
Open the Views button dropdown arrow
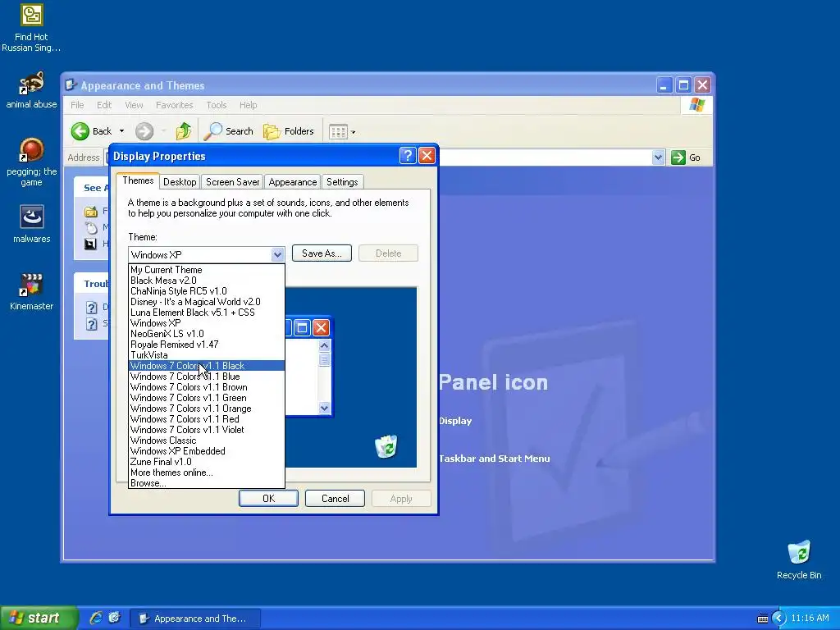click(x=353, y=132)
